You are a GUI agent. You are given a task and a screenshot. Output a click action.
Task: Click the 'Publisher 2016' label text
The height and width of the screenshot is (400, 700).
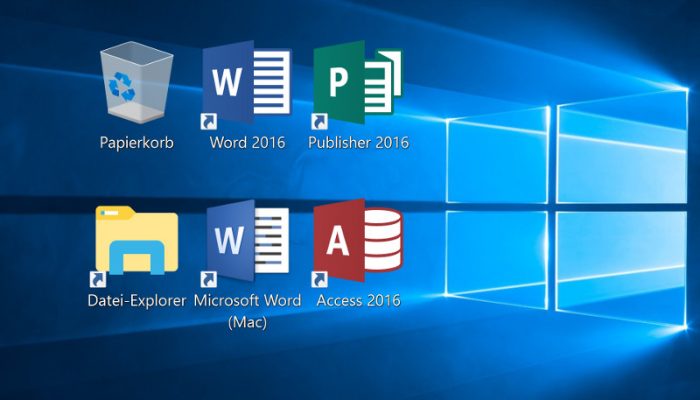coord(358,142)
